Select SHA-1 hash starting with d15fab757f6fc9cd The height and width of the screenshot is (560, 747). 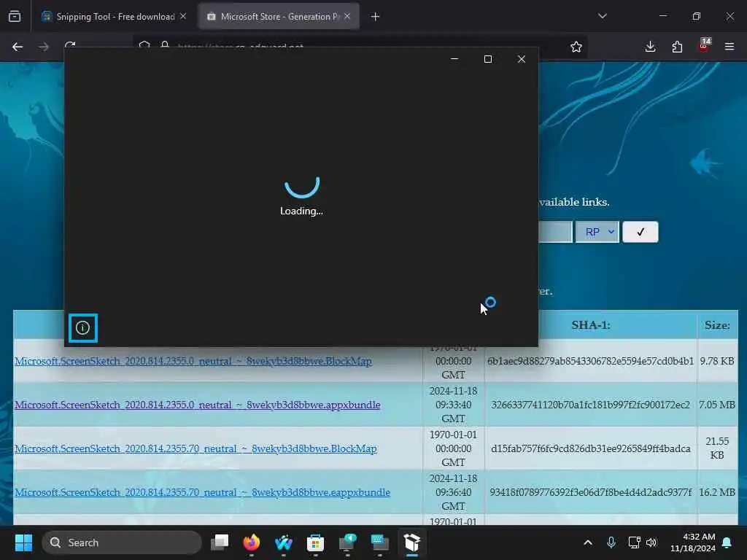[590, 448]
